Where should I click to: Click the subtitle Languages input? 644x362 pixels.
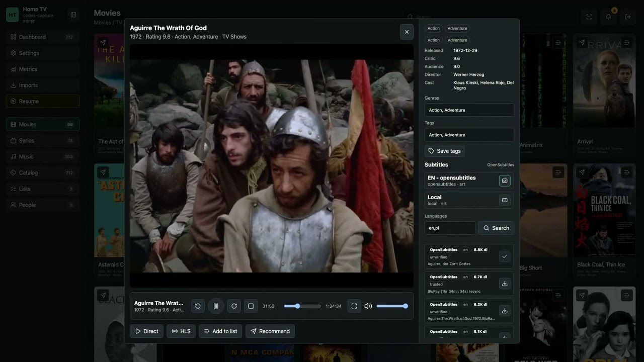[x=450, y=228]
